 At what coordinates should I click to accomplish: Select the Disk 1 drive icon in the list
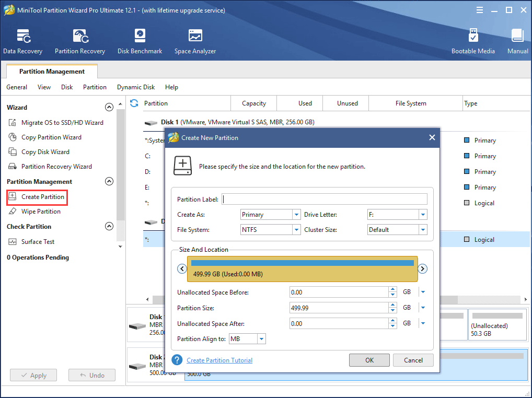tap(151, 123)
